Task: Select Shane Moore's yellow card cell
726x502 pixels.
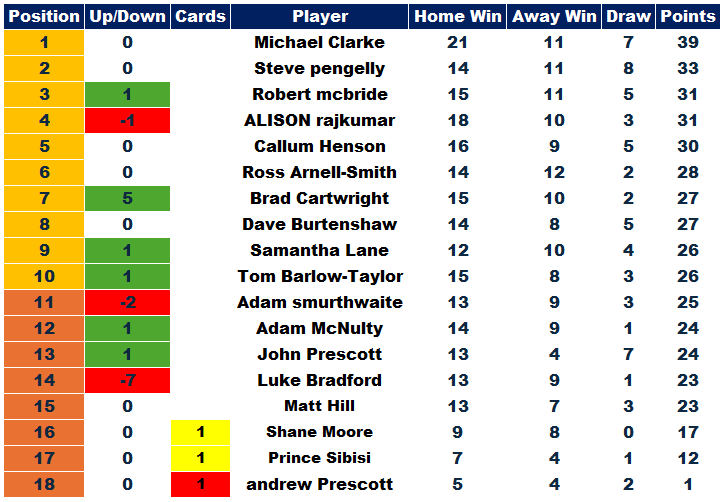Action: pos(200,433)
